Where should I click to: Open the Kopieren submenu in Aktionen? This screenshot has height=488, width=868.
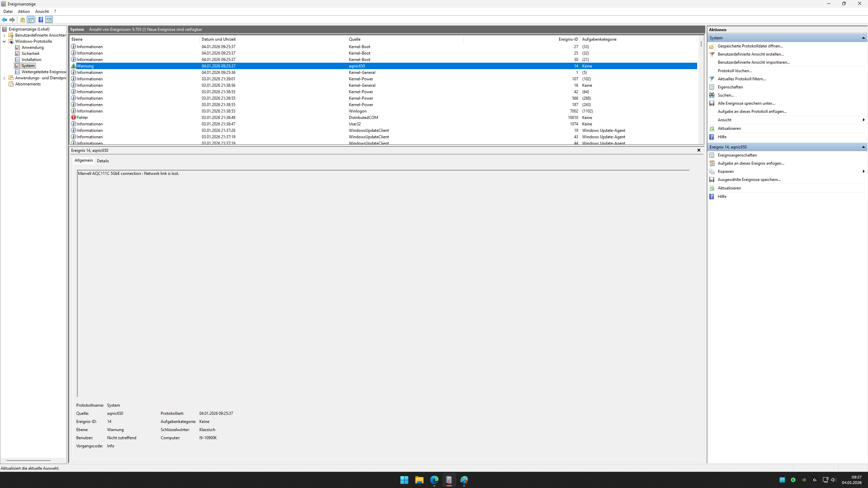[x=864, y=171]
